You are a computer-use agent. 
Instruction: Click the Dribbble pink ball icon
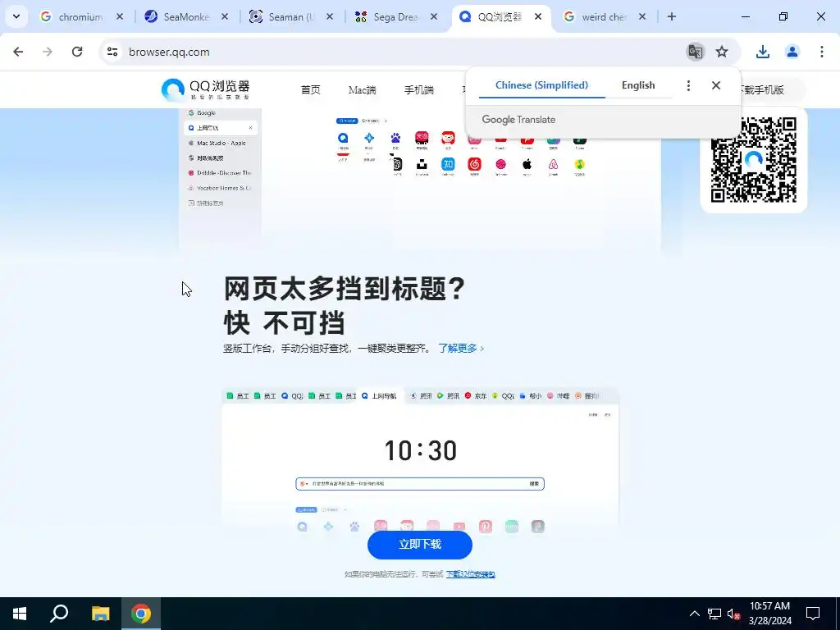pyautogui.click(x=501, y=164)
